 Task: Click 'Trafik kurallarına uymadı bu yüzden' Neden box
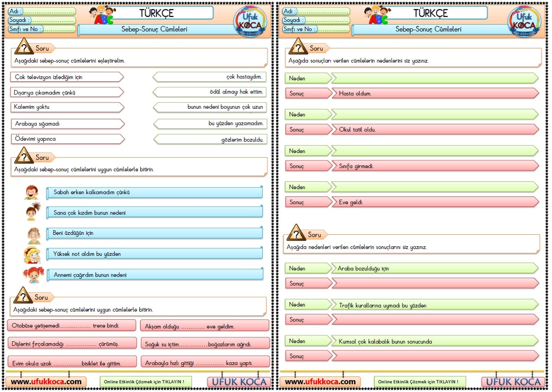pyautogui.click(x=435, y=305)
